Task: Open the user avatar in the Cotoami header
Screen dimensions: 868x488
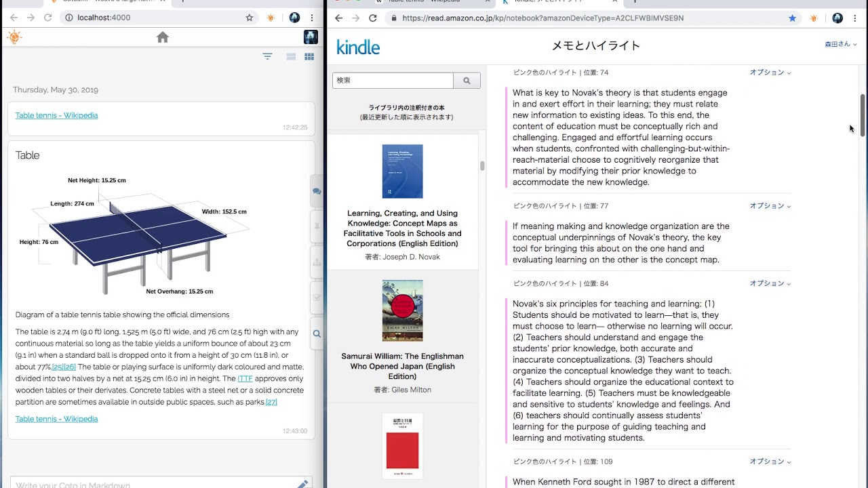Action: 311,37
